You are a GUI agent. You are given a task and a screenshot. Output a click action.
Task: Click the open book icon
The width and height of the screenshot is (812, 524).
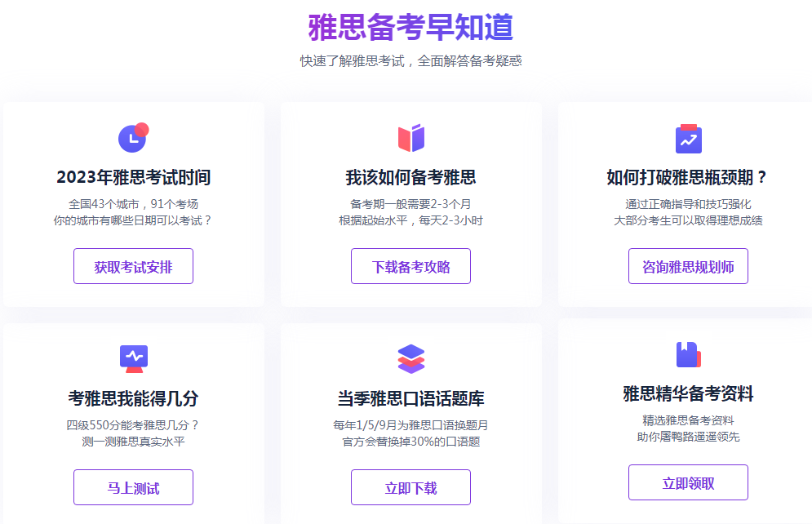coord(411,138)
